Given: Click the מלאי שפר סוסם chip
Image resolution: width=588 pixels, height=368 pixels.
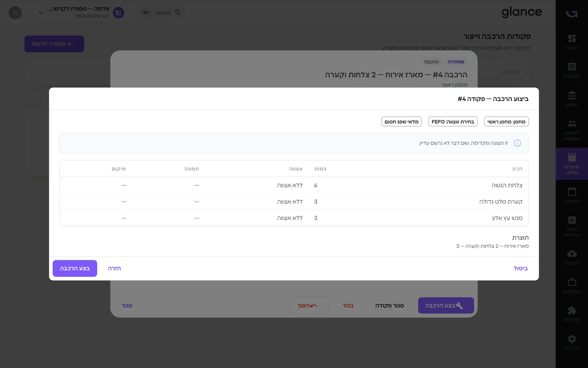Looking at the screenshot, I should (401, 122).
